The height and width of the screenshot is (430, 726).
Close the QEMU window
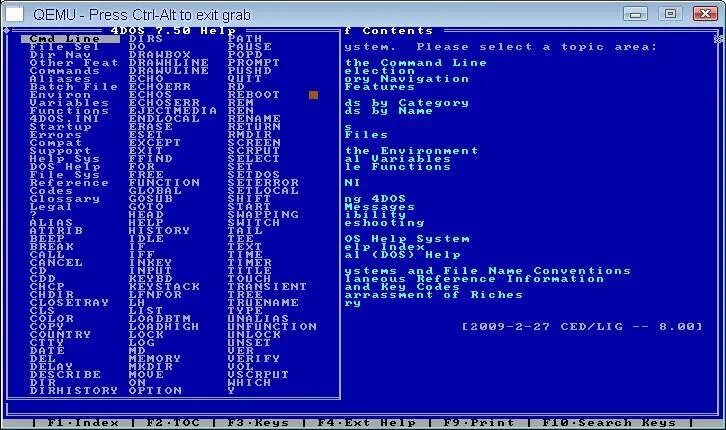point(705,14)
